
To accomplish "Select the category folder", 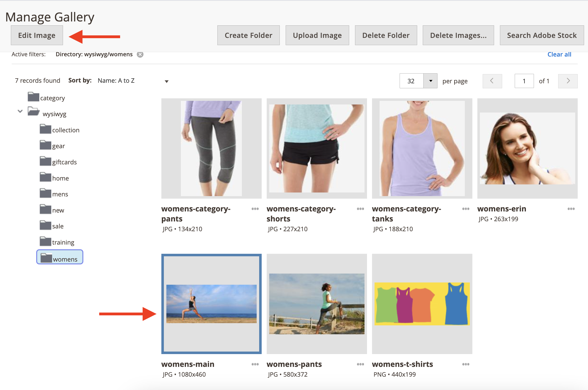I will coord(52,98).
